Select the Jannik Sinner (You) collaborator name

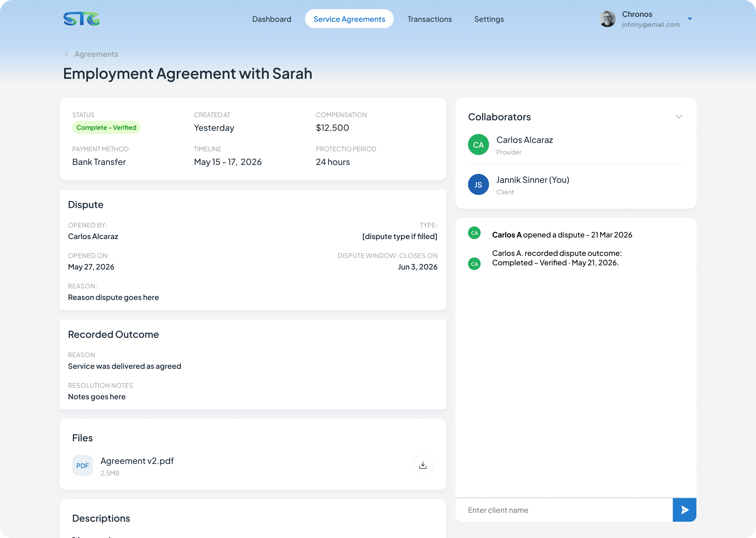pos(533,180)
